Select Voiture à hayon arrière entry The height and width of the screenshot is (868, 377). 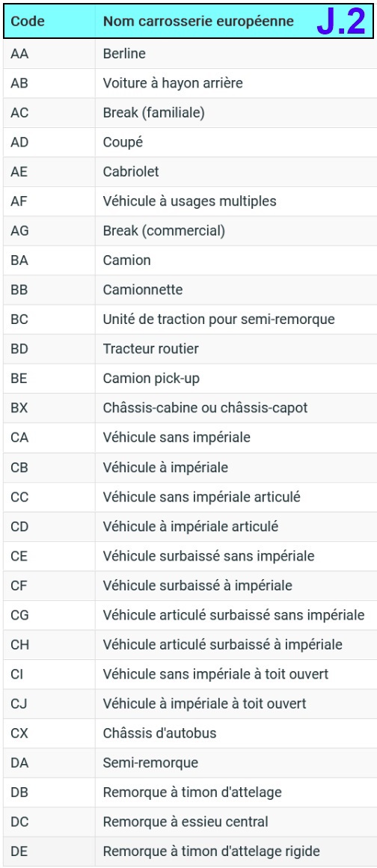pyautogui.click(x=173, y=83)
